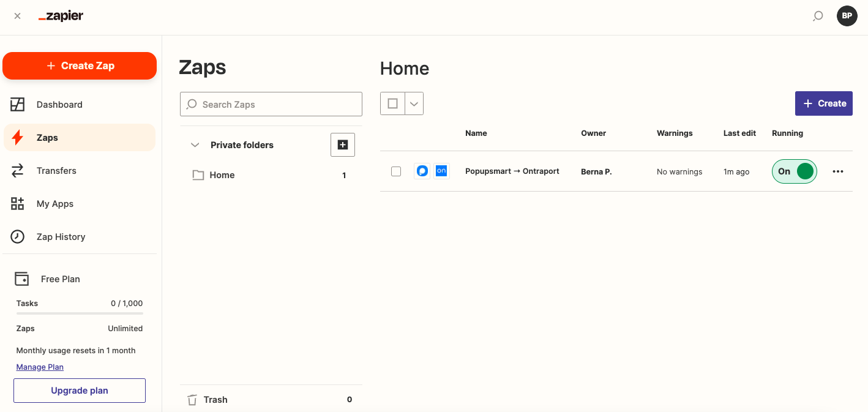Click the Create Zap button
This screenshot has width=868, height=412.
(80, 66)
